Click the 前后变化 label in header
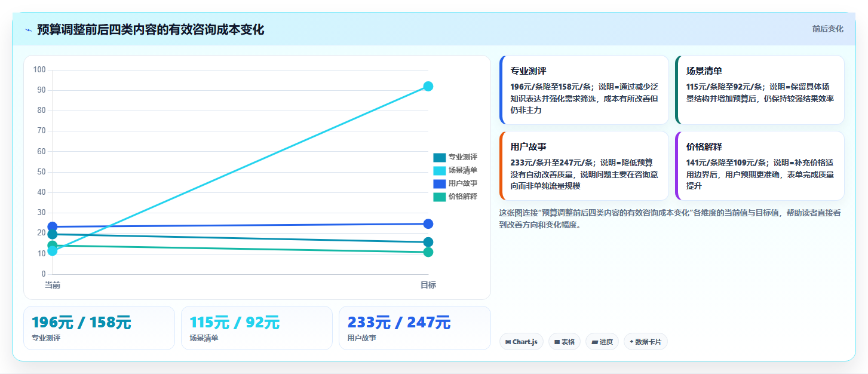 (827, 29)
